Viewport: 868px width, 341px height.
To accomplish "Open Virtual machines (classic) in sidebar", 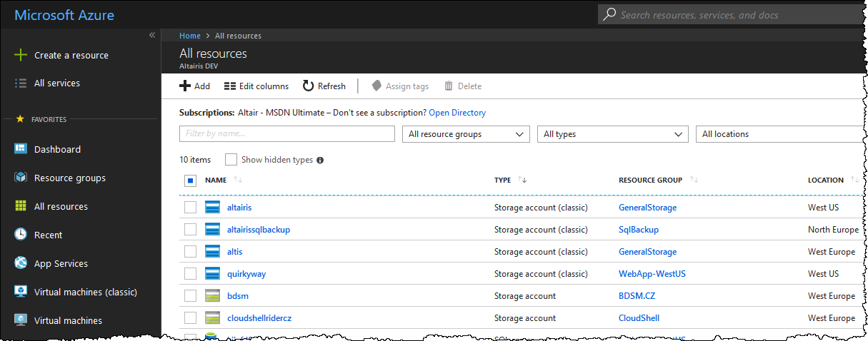I will [x=85, y=292].
